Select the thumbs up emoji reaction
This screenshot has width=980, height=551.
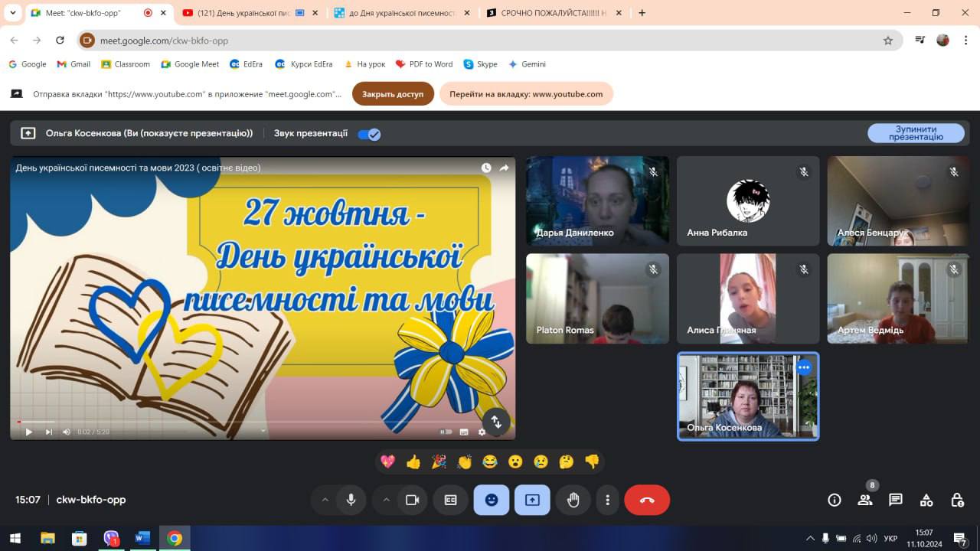point(413,461)
